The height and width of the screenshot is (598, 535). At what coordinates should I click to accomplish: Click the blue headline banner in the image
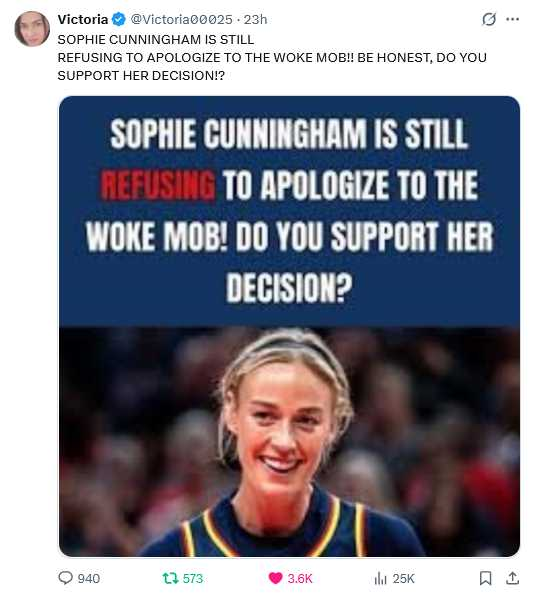point(289,212)
